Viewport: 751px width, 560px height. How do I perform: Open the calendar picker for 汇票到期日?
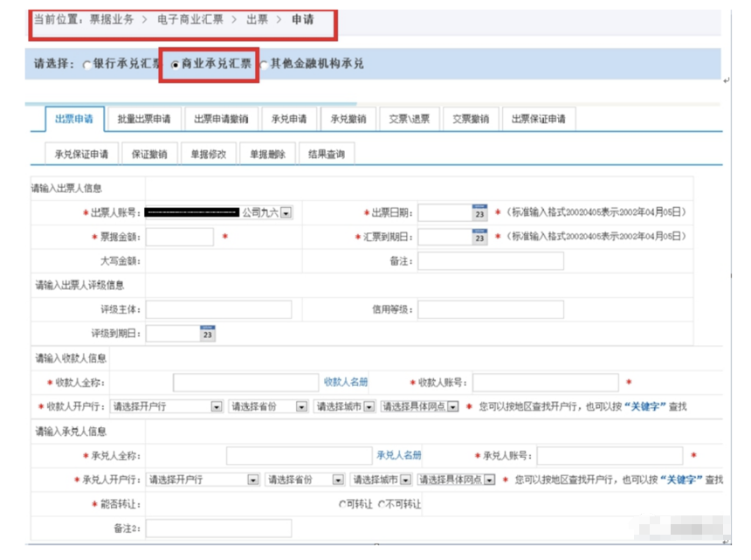click(x=479, y=237)
